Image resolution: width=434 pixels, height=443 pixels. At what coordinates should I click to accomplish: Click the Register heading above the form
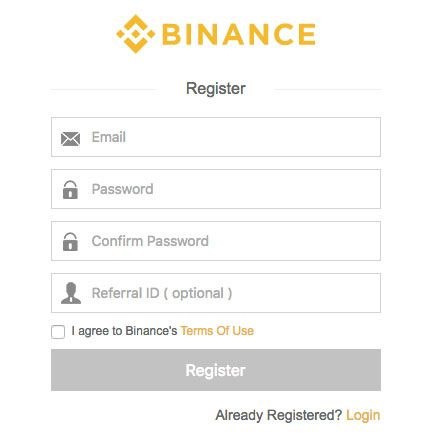tap(216, 89)
